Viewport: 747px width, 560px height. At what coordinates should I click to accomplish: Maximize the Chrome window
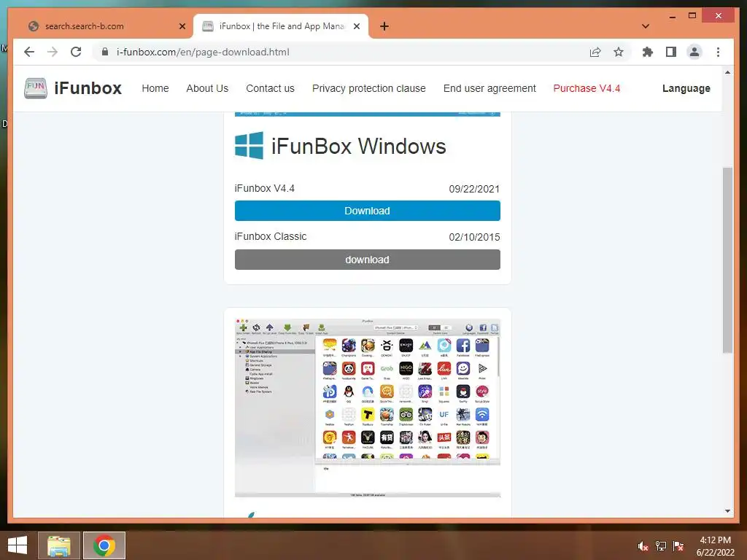692,16
